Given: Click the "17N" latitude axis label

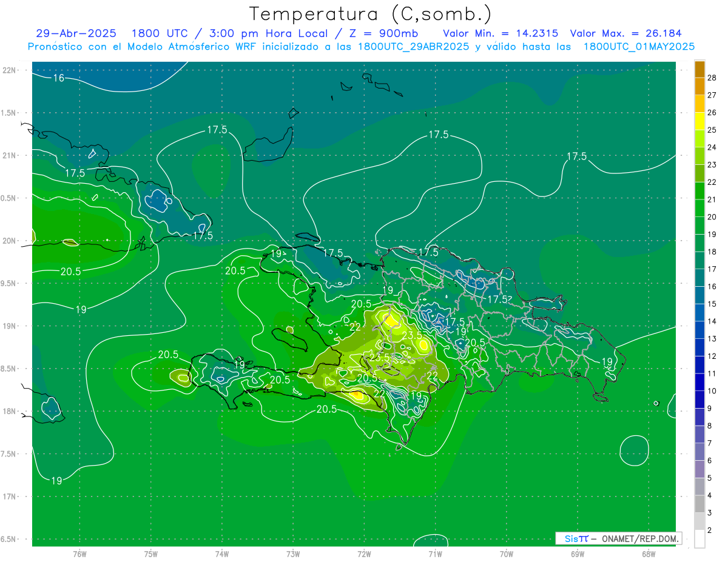Looking at the screenshot, I should click(9, 497).
